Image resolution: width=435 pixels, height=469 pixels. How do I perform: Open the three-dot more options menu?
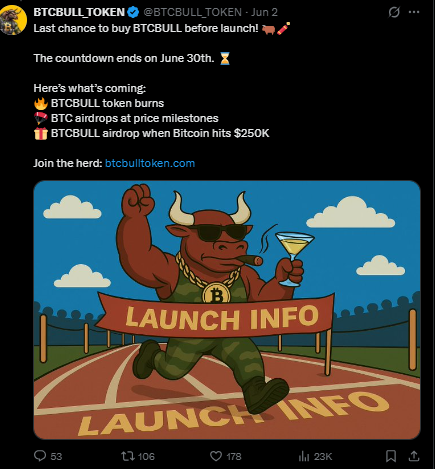(x=414, y=12)
